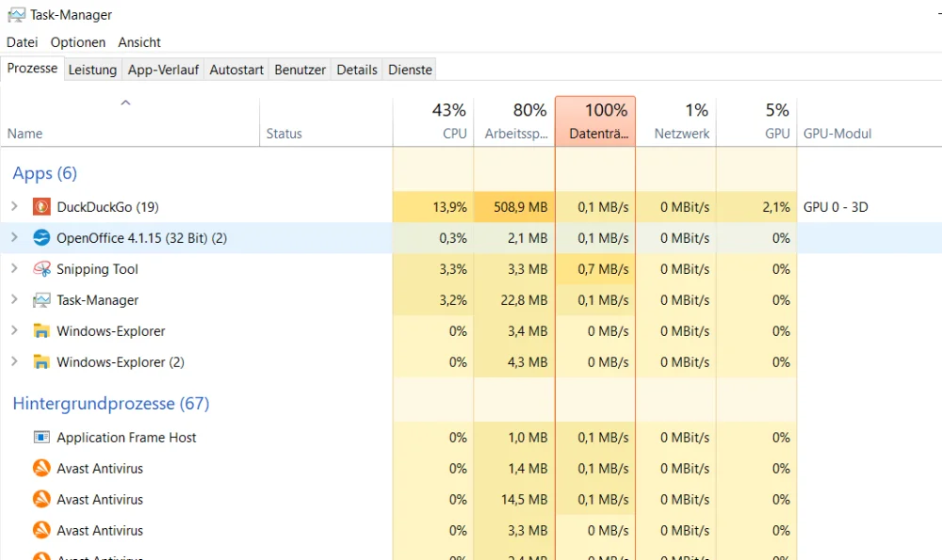Screen dimensions: 942x560
Task: Expand the Task-Manager process entry
Action: click(14, 300)
